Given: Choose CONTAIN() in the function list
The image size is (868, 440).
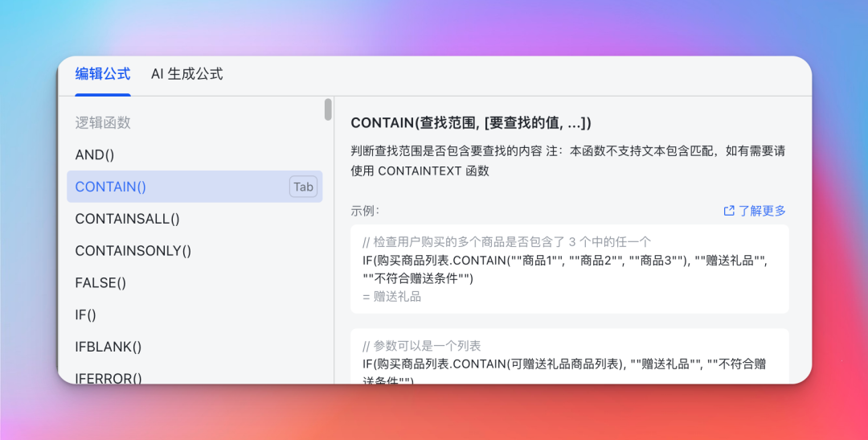Looking at the screenshot, I should click(x=111, y=187).
